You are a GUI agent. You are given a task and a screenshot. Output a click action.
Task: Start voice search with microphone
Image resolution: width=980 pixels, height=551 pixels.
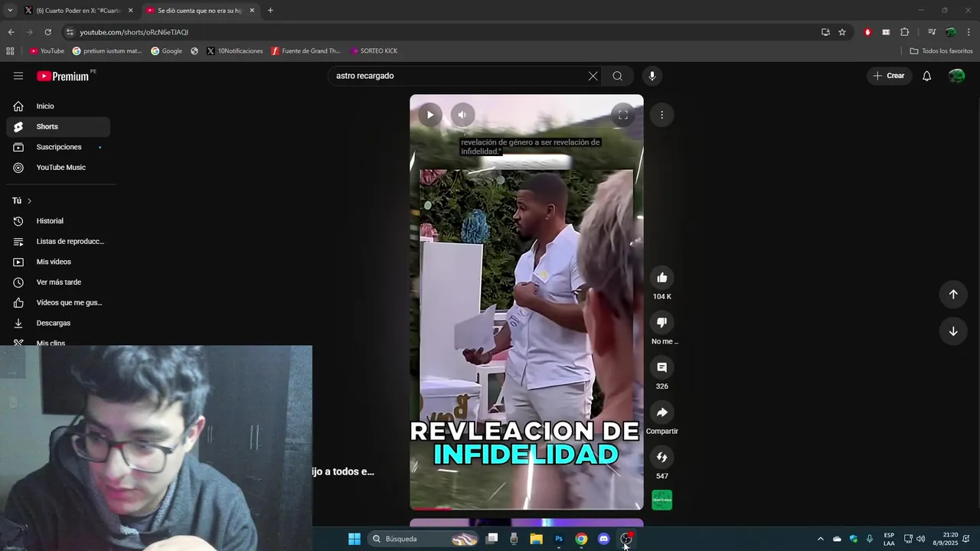652,76
